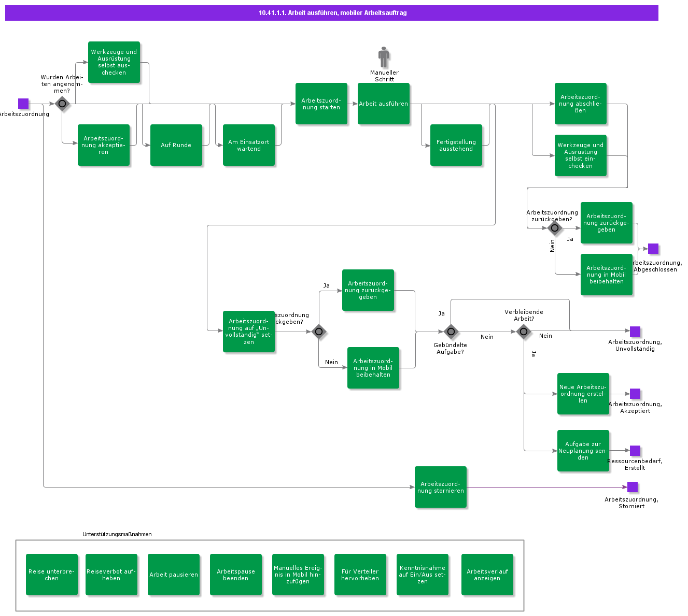Viewport: 688px width, 616px height.
Task: Click "Neue Arbeitszuordnung erstellen" box
Action: (x=583, y=394)
